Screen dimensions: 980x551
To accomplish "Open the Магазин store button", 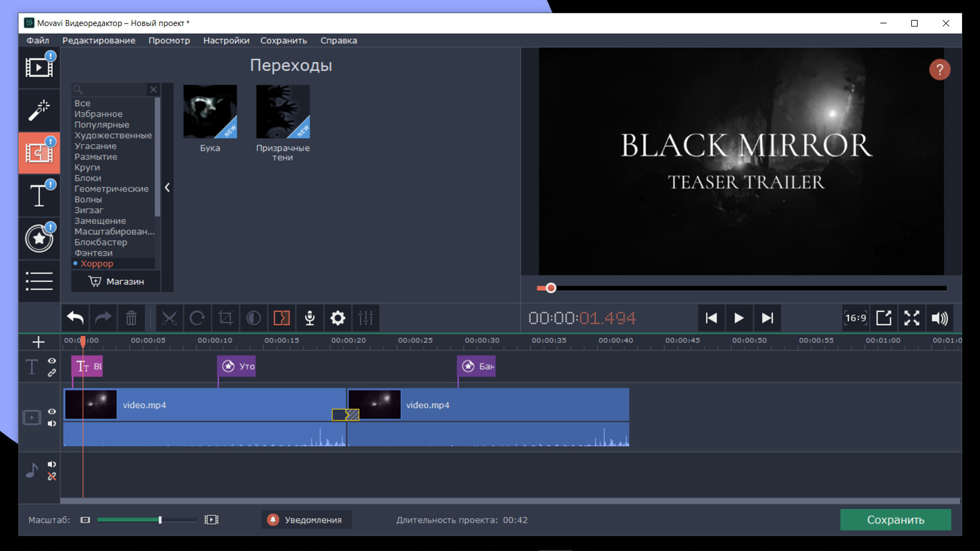I will tap(116, 282).
